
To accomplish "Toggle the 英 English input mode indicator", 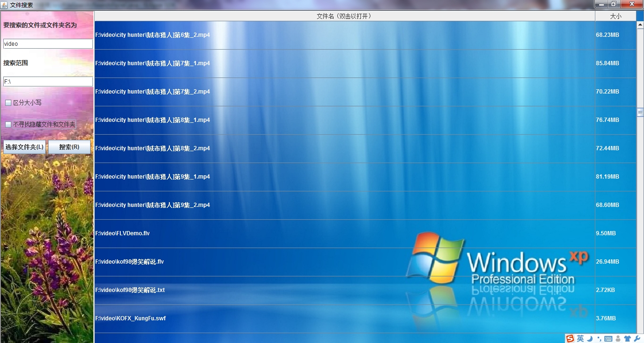I will [x=580, y=338].
